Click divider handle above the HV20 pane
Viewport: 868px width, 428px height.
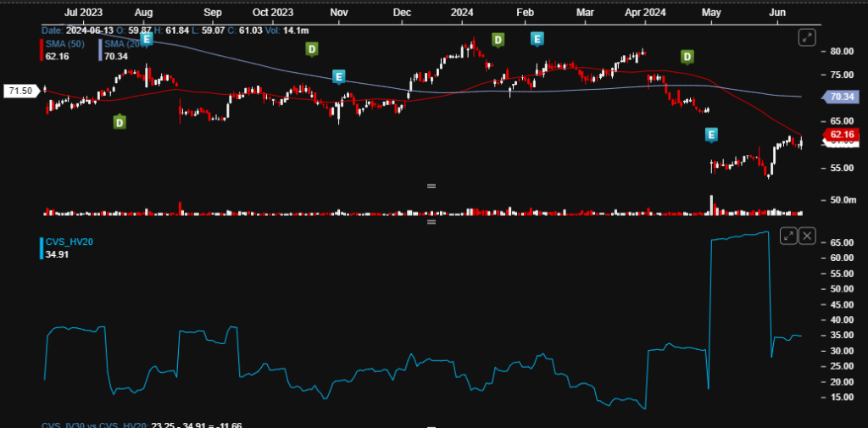(431, 222)
